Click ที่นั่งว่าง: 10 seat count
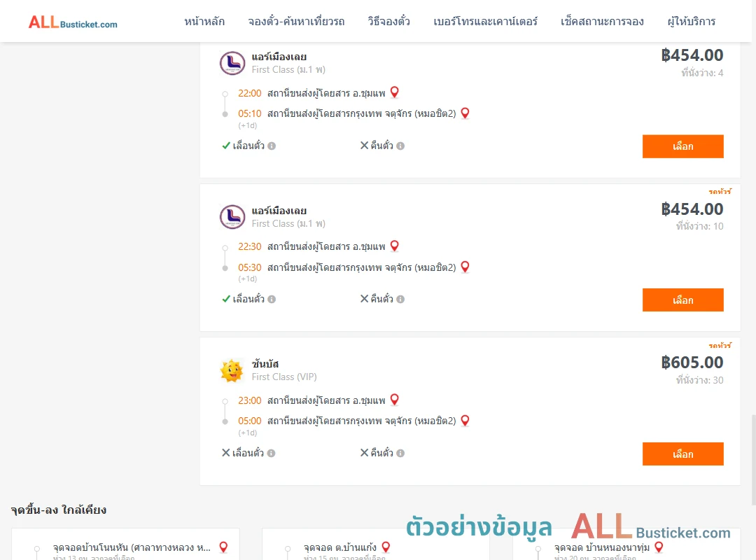756x560 pixels. tap(699, 226)
